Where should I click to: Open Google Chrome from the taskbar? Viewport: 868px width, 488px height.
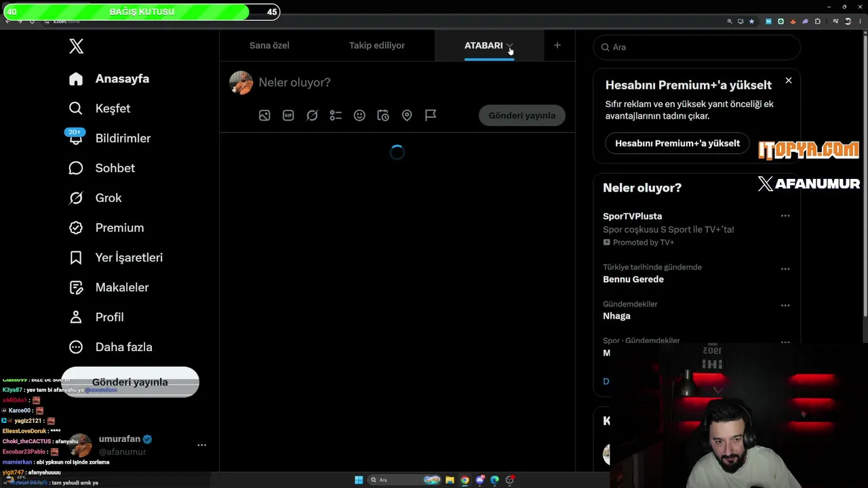point(465,480)
